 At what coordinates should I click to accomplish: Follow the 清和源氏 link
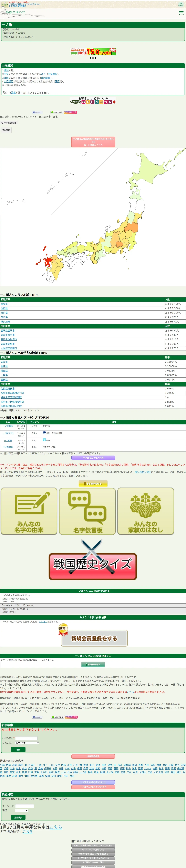(x=46, y=78)
